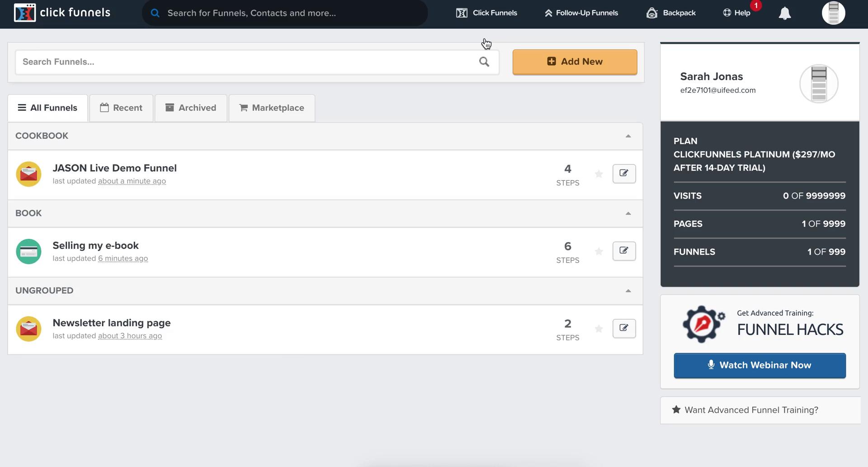This screenshot has width=868, height=467.
Task: Click the '4 STEPS' count
Action: [568, 176]
